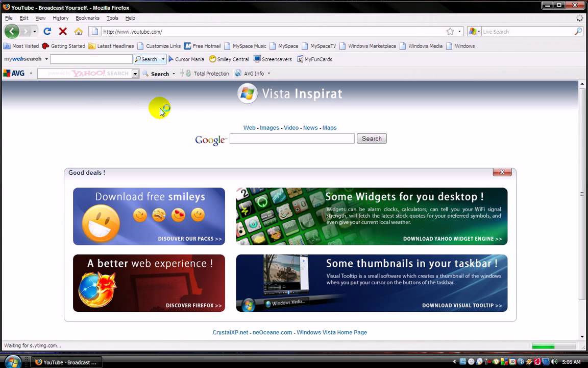588x368 pixels.
Task: Select the YouTube Firefox taskbar button
Action: coord(66,362)
